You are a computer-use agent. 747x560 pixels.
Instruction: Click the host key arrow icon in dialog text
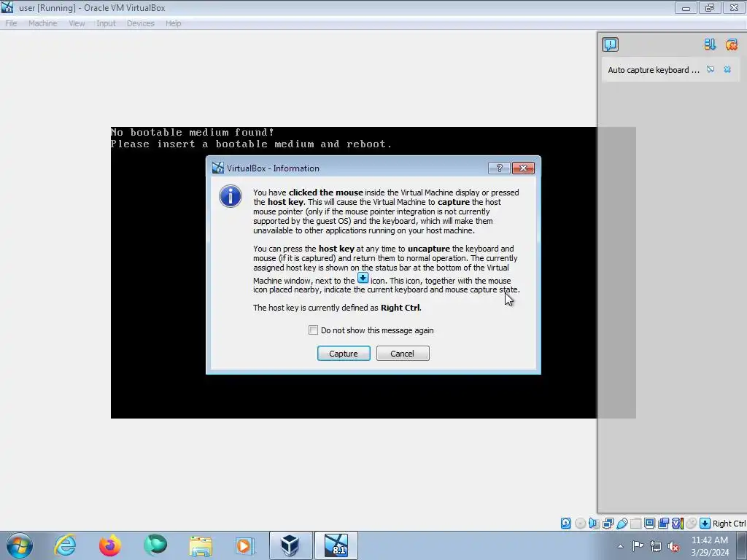pos(363,278)
